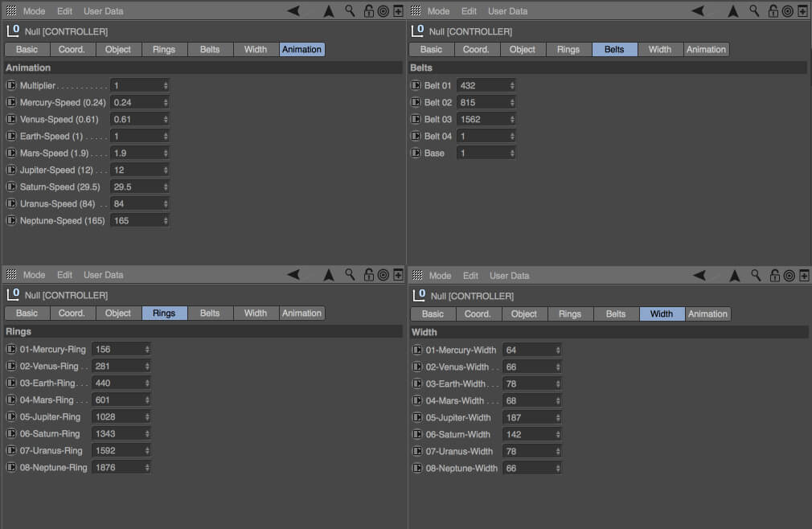Click 04-Mars-Ring value field showing 601
Viewport: 812px width, 529px height.
point(121,400)
